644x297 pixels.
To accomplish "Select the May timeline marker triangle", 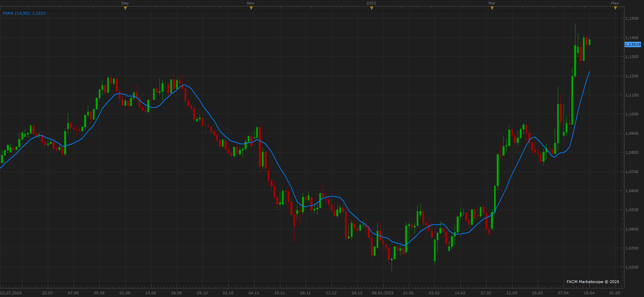I will coord(615,8).
